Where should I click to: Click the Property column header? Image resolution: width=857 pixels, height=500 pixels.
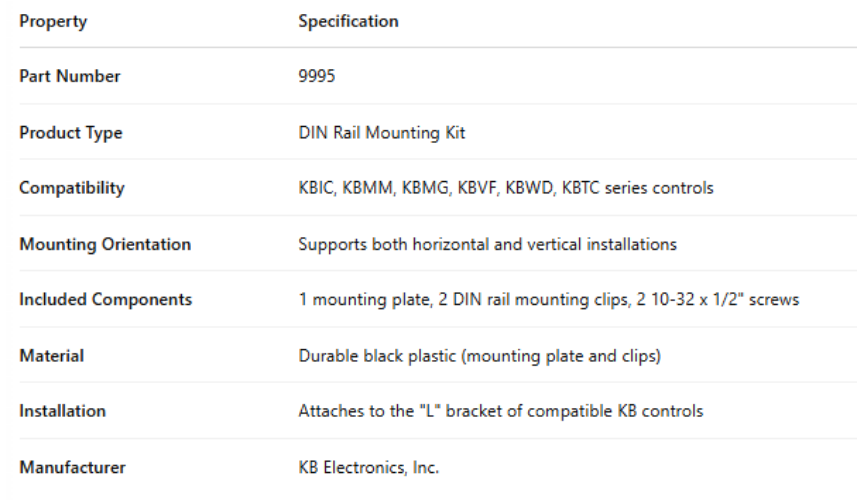click(x=51, y=22)
